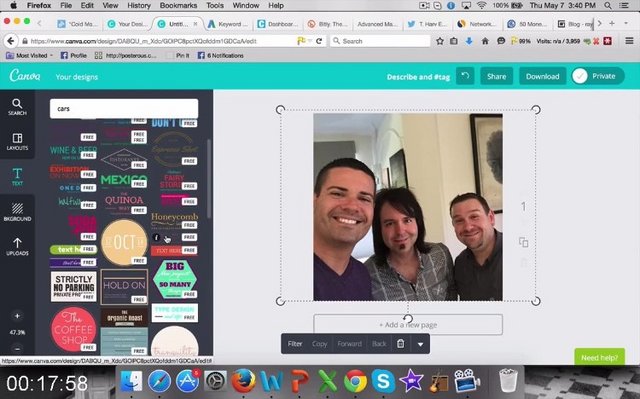Image resolution: width=640 pixels, height=399 pixels.
Task: Open the Search panel in Canva sidebar
Action: tap(17, 107)
